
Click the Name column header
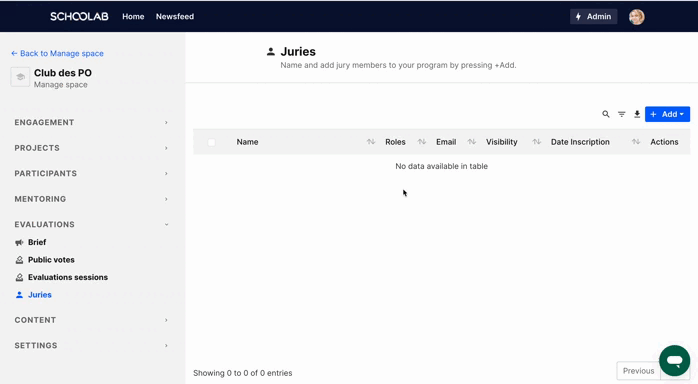click(x=247, y=142)
